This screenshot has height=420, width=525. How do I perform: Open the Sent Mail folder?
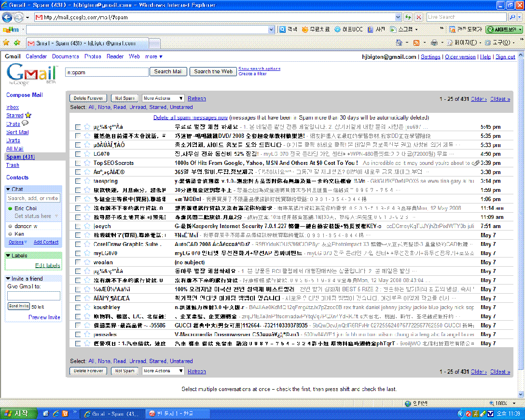coord(17,132)
